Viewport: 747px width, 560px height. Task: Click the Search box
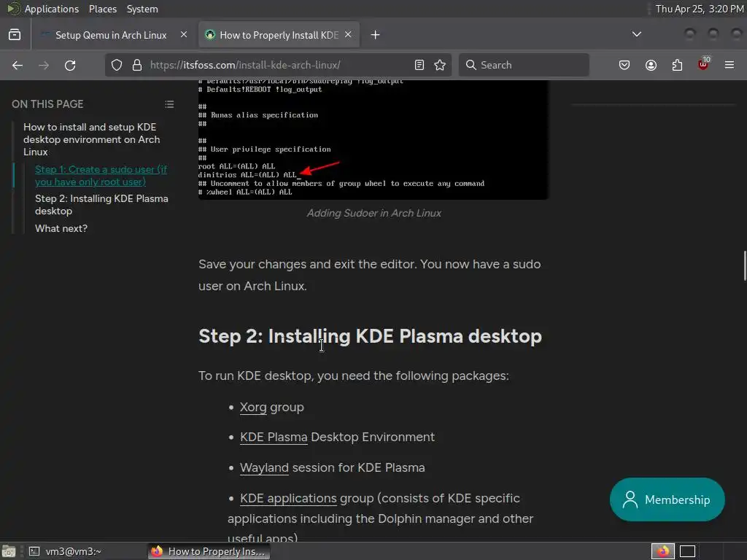[x=524, y=65]
